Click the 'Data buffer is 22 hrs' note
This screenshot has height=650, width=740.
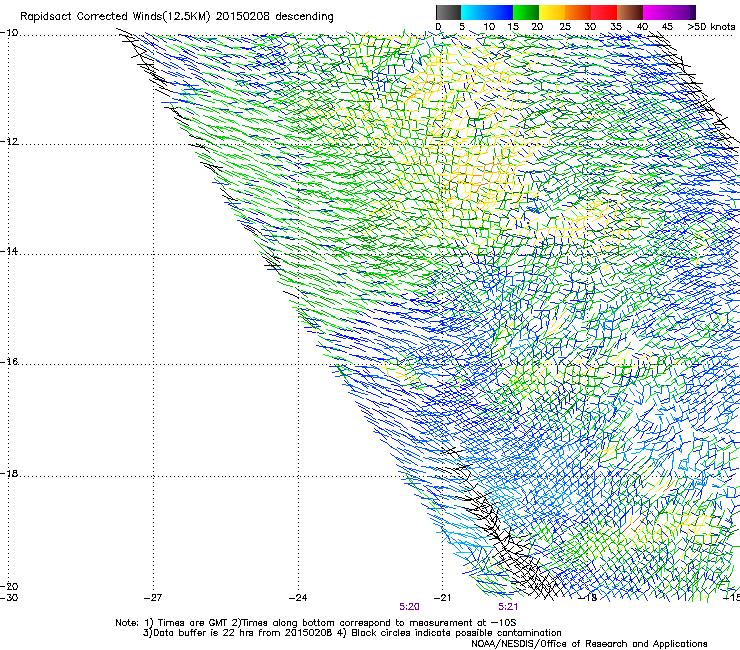[204, 633]
